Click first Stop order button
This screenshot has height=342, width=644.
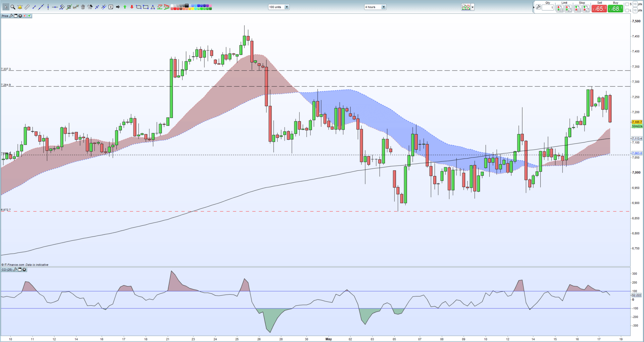[x=578, y=9]
